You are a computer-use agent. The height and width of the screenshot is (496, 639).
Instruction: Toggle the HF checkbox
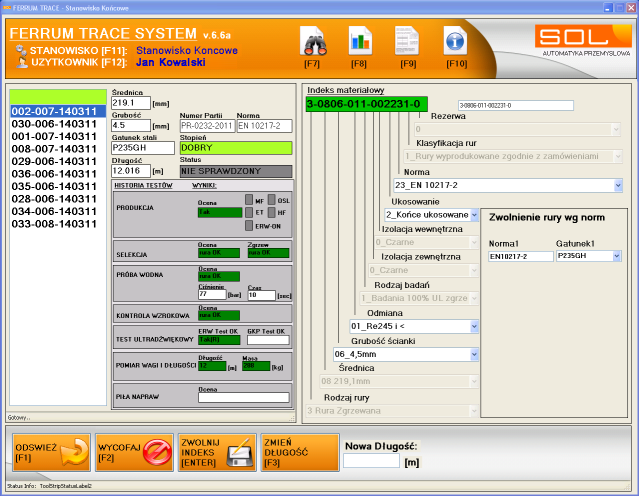[x=272, y=212]
